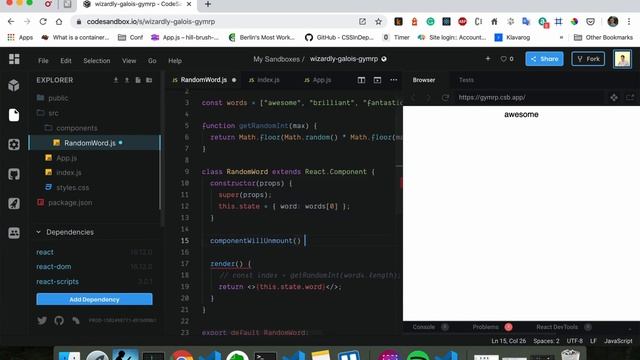Open the Help menu
The image size is (640, 360).
coord(175,61)
